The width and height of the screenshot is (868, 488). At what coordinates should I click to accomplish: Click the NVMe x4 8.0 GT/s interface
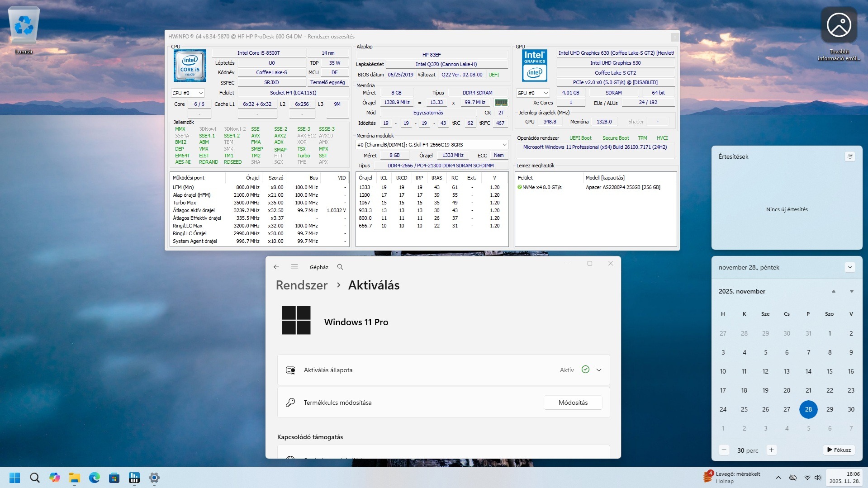pyautogui.click(x=541, y=187)
